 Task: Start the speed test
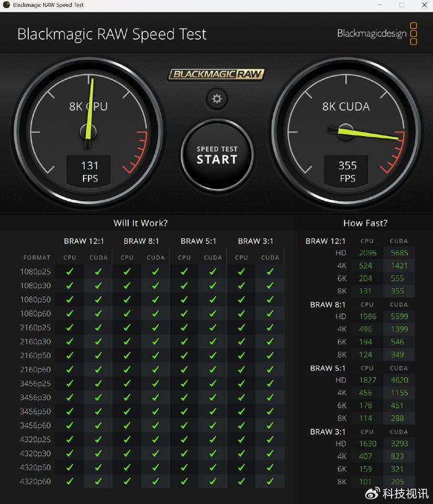pos(217,155)
